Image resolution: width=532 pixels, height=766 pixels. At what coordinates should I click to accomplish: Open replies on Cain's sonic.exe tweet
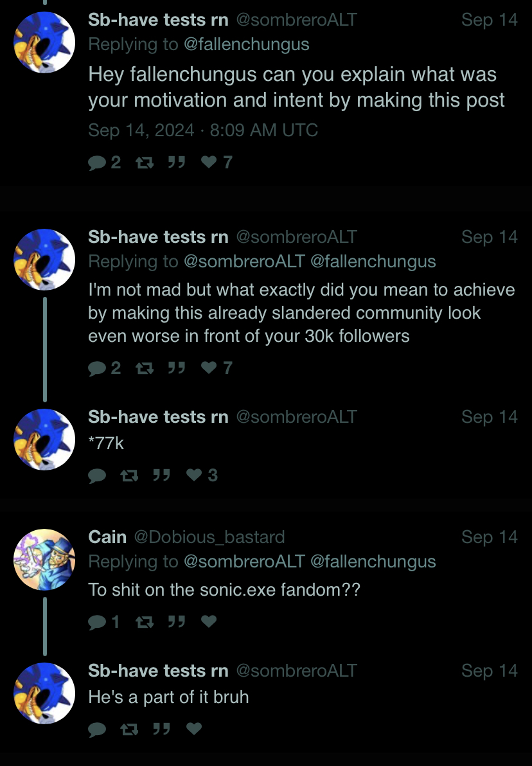[x=104, y=621]
